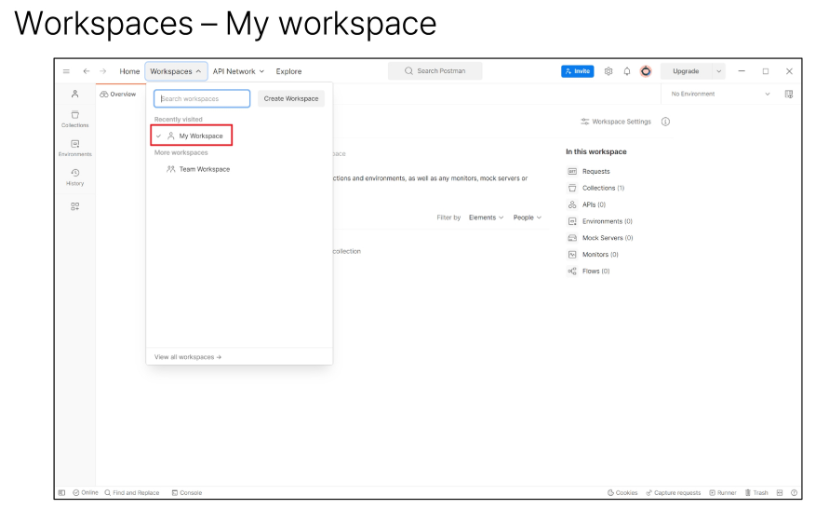Go back with the left arrow
Screen dimensions: 813x509
[86, 71]
